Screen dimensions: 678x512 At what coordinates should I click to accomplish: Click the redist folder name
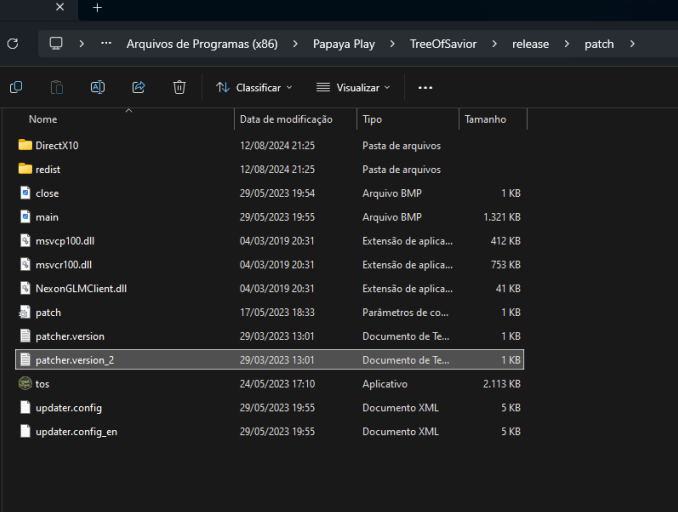coord(48,170)
